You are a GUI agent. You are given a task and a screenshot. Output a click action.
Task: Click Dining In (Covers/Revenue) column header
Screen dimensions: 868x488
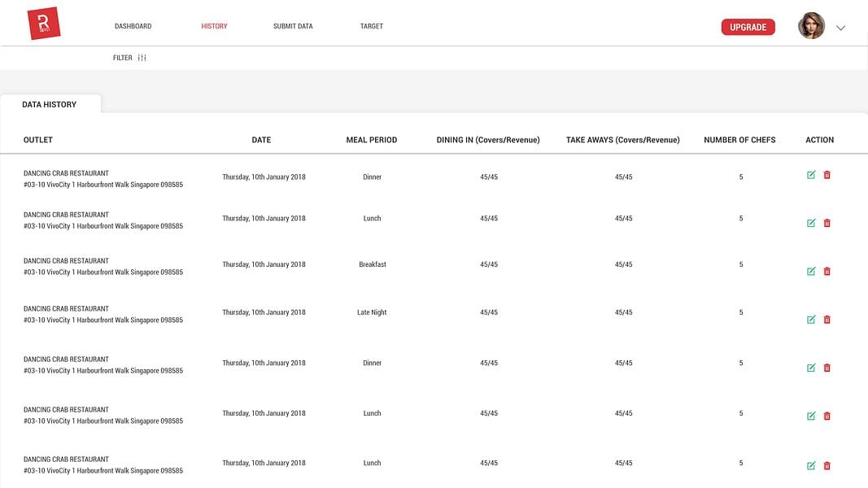click(488, 140)
